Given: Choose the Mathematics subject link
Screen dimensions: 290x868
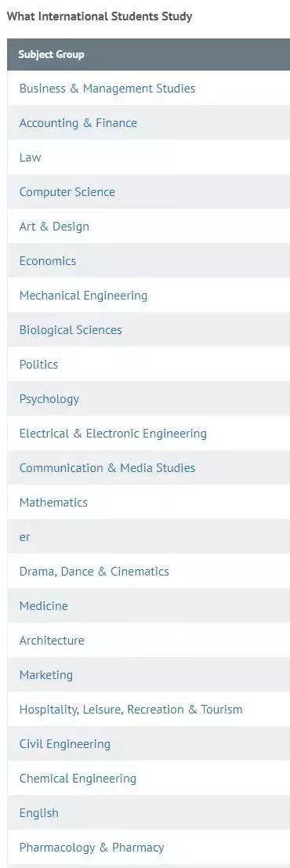Looking at the screenshot, I should (53, 503).
